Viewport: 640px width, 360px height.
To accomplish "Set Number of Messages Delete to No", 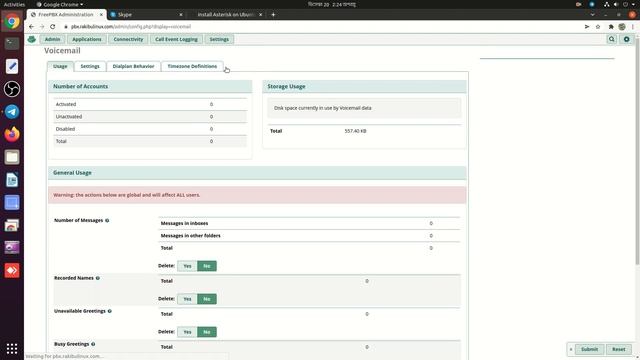I will [x=207, y=266].
